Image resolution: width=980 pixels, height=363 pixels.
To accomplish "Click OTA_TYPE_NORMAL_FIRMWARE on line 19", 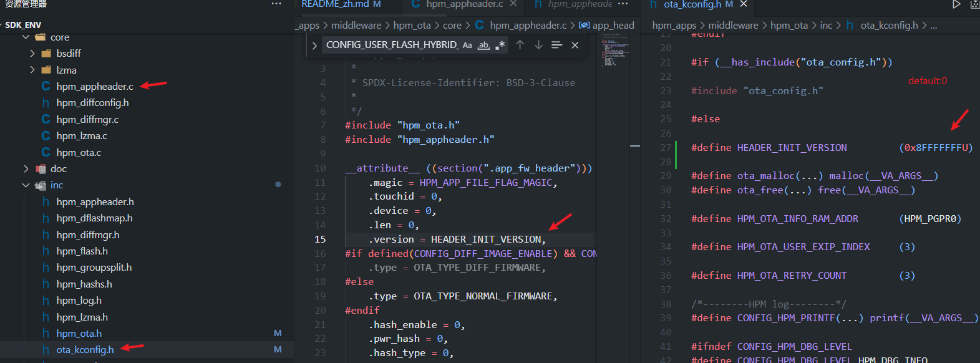I will click(x=483, y=296).
